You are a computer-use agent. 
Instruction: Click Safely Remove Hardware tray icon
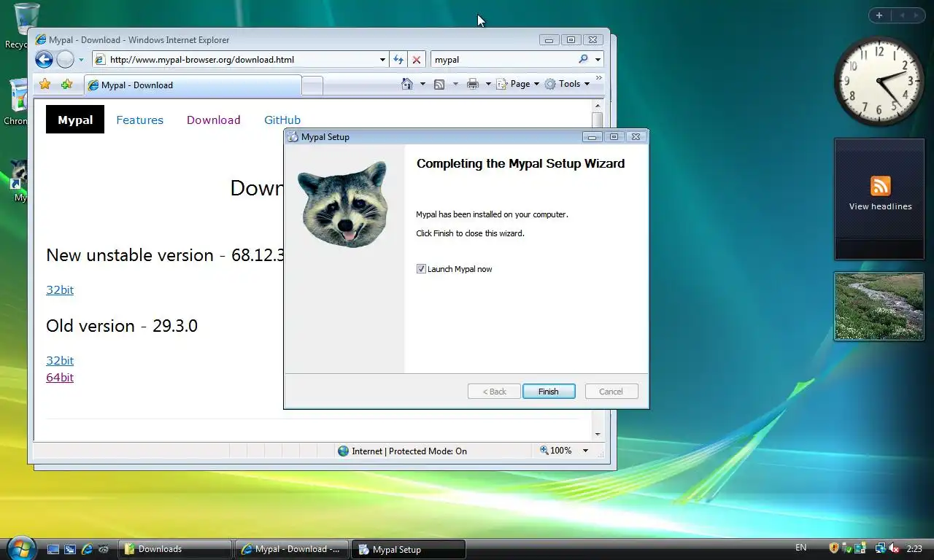coord(847,548)
